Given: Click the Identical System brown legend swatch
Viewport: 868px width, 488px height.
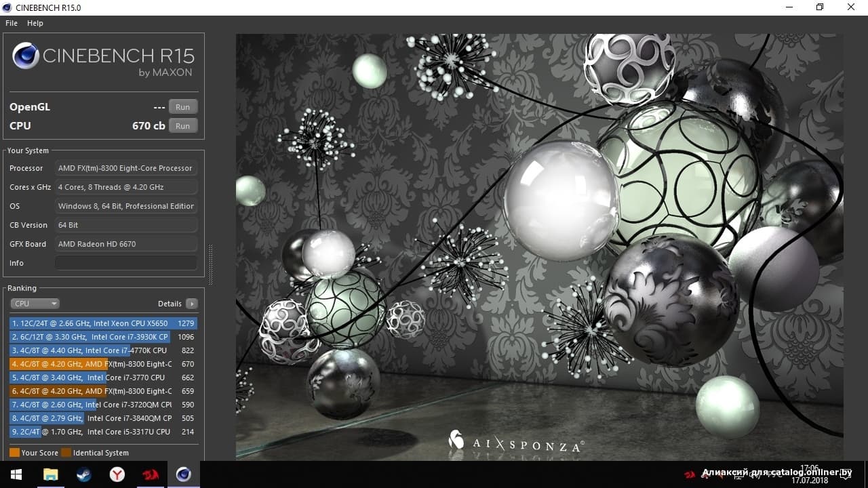Looking at the screenshot, I should coord(66,453).
